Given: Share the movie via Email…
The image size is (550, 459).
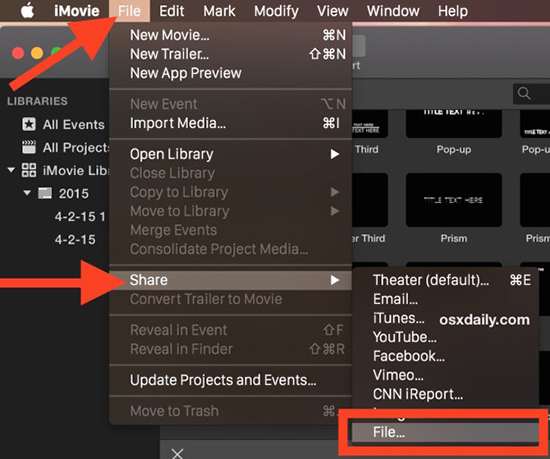Looking at the screenshot, I should pos(445,299).
